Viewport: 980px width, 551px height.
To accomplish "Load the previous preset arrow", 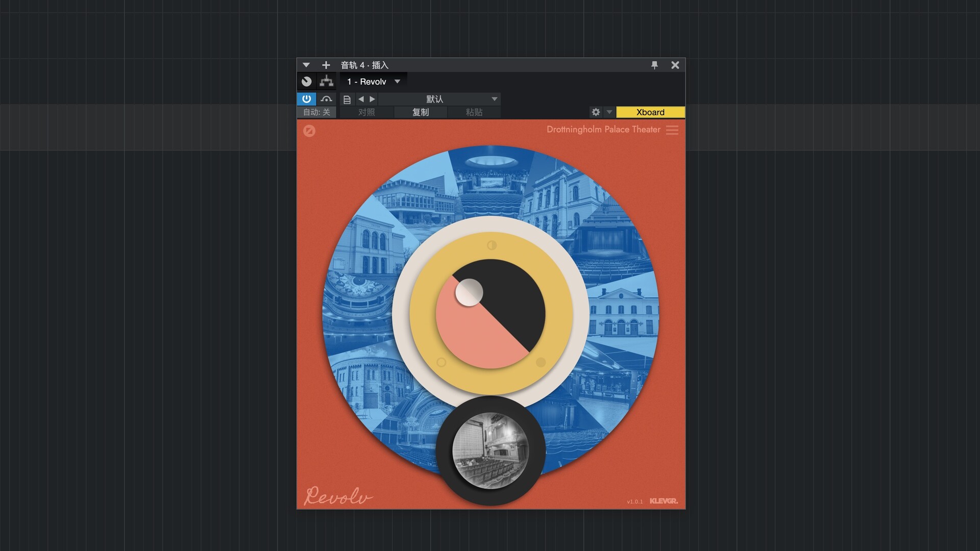I will coord(361,99).
